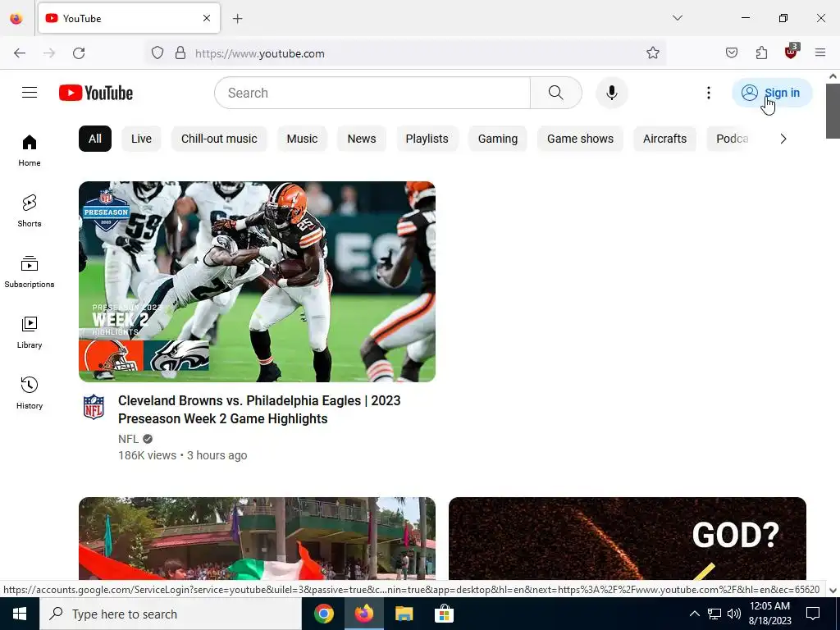Image resolution: width=840 pixels, height=630 pixels.
Task: Open Firefox extensions puzzle icon
Action: pos(761,53)
